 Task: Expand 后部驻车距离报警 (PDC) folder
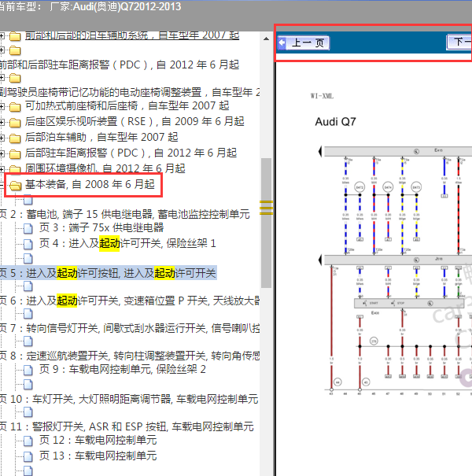click(2, 154)
